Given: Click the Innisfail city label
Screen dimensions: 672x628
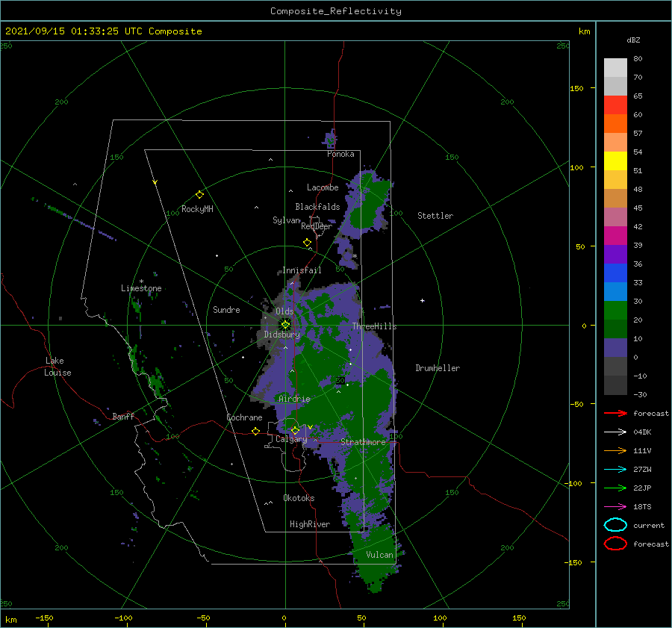Looking at the screenshot, I should pyautogui.click(x=302, y=270).
